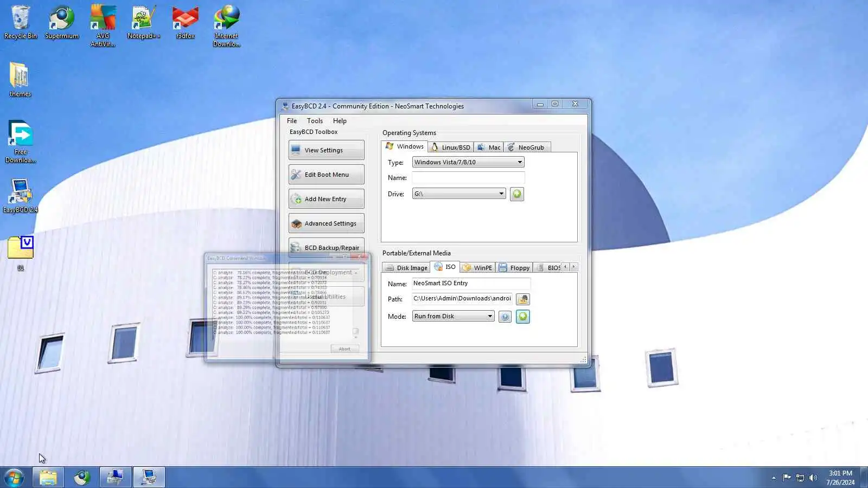Click the BCD Backup/Repair button
Screen dimensions: 868x488
tap(327, 247)
